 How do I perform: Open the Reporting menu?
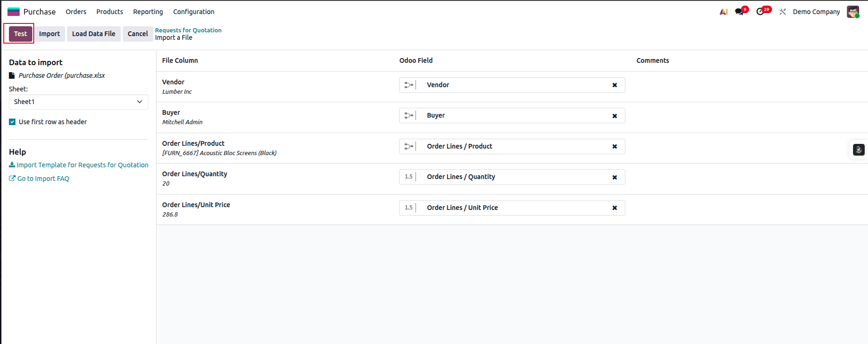click(x=148, y=12)
